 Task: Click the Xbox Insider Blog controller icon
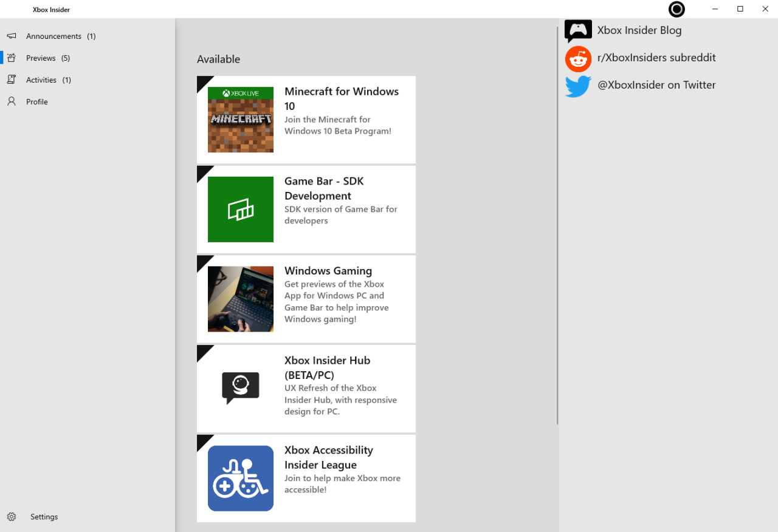[578, 30]
